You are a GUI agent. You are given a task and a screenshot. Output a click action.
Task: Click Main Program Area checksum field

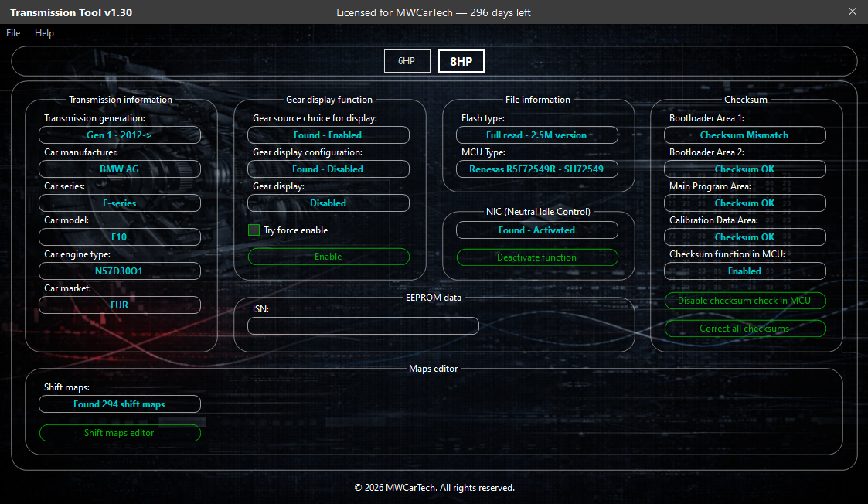[745, 203]
